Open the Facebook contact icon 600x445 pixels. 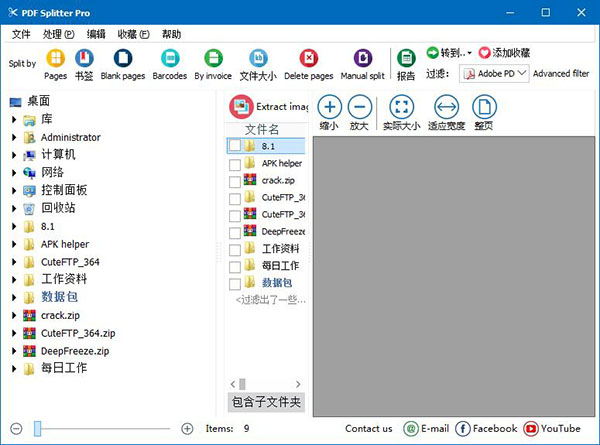click(463, 429)
